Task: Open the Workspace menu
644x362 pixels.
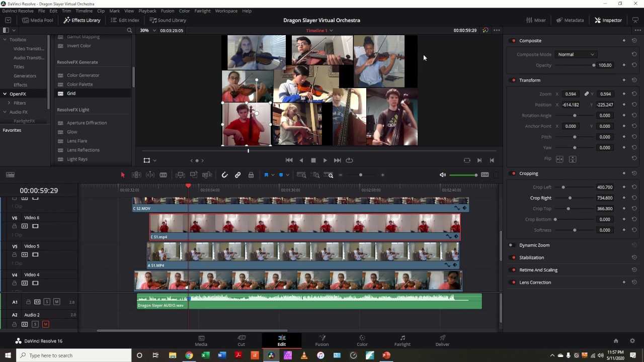Action: 226,11
